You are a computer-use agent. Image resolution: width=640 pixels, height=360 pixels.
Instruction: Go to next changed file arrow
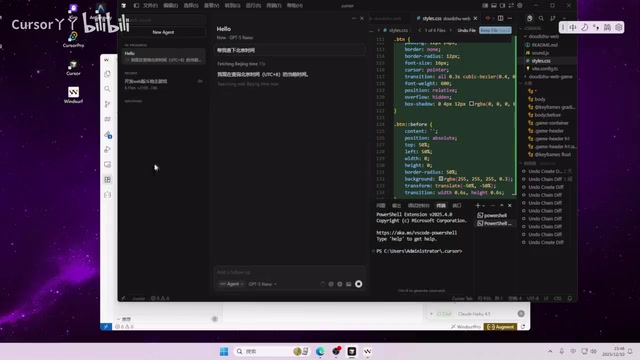451,30
